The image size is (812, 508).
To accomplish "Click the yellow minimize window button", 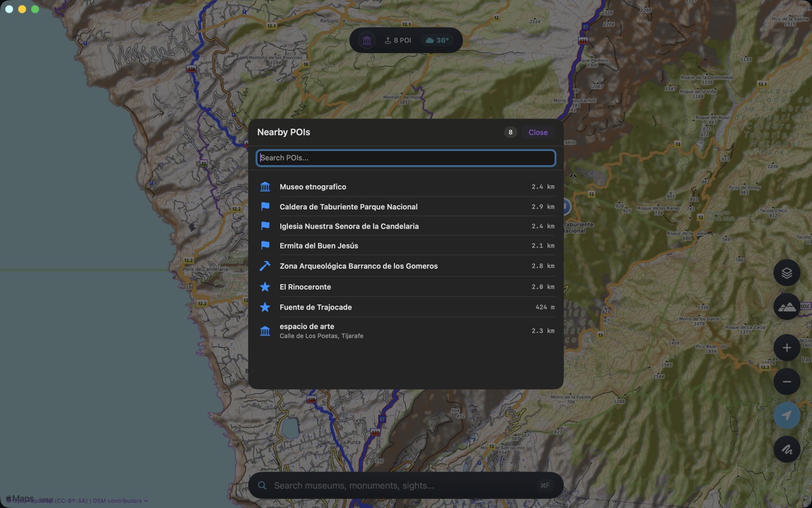I will click(22, 9).
